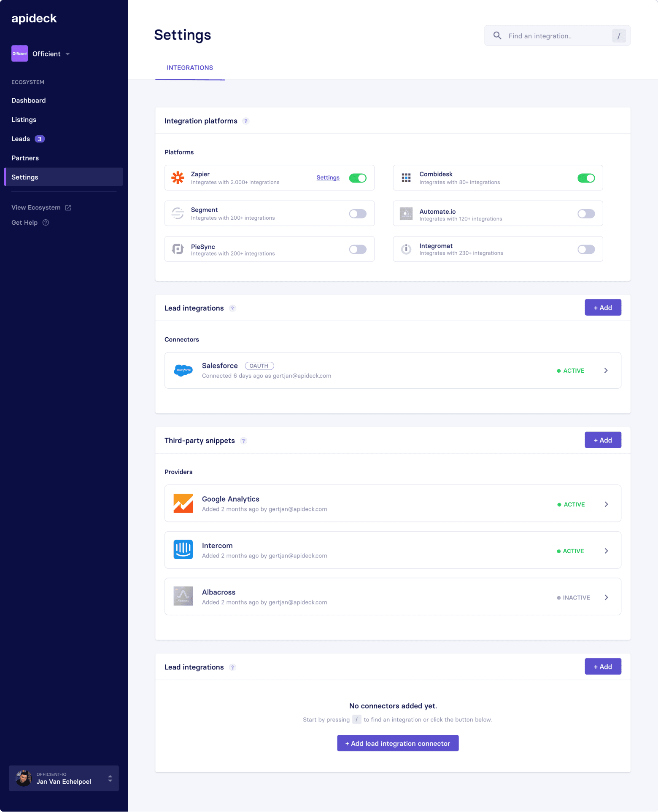
Task: Click the Settings page heading
Action: pos(183,35)
